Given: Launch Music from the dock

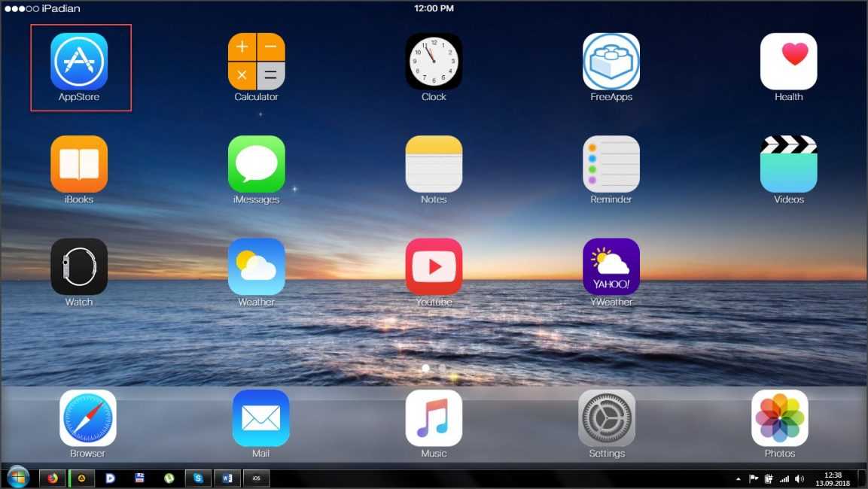Looking at the screenshot, I should (x=434, y=418).
